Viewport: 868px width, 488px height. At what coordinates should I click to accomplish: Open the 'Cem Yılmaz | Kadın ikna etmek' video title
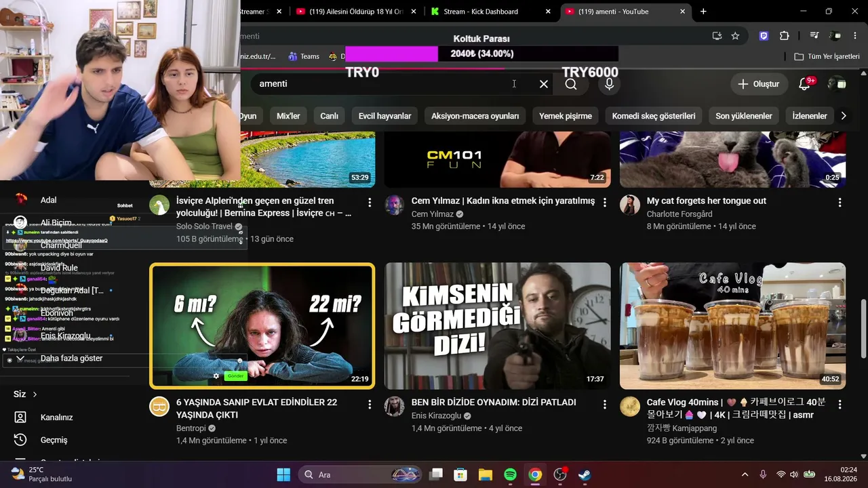click(x=502, y=201)
